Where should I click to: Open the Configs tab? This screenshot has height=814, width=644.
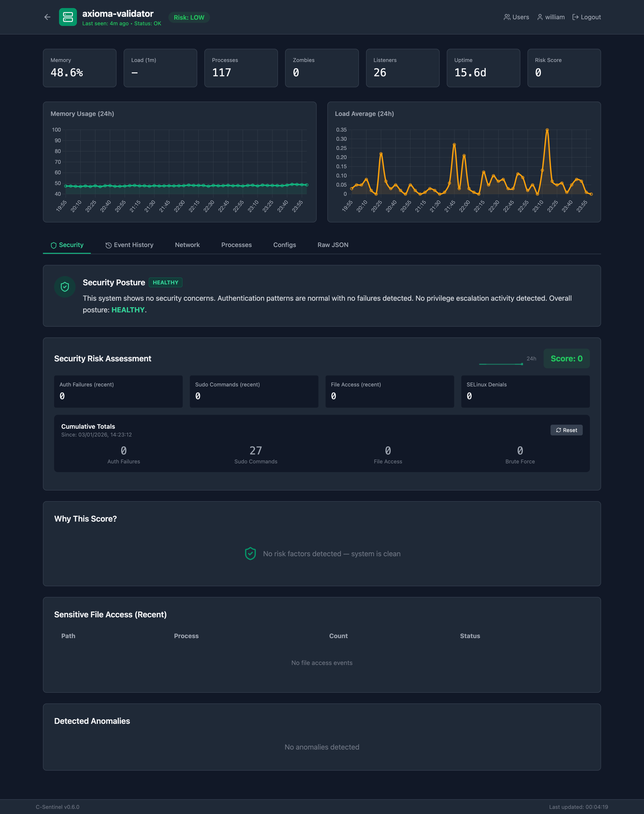(284, 245)
